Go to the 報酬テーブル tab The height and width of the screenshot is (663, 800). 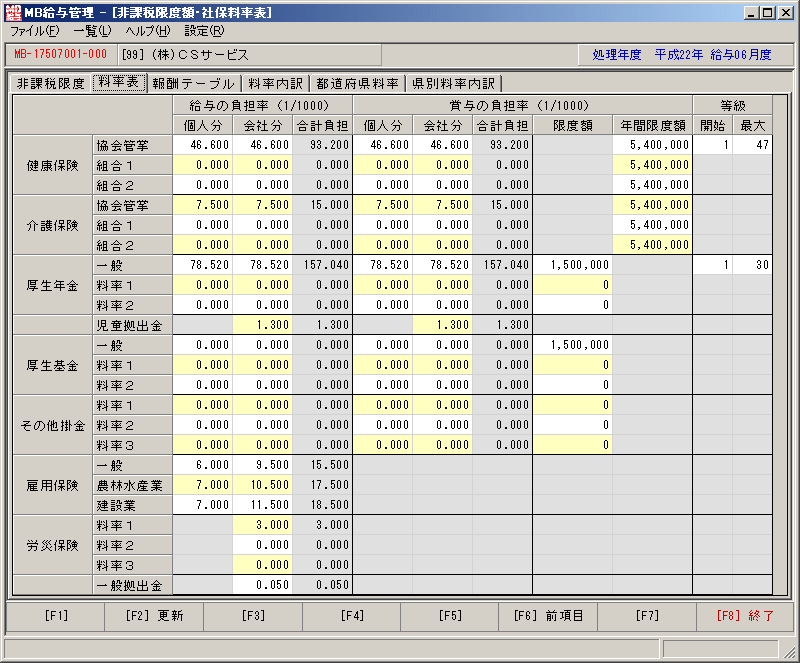tap(193, 83)
